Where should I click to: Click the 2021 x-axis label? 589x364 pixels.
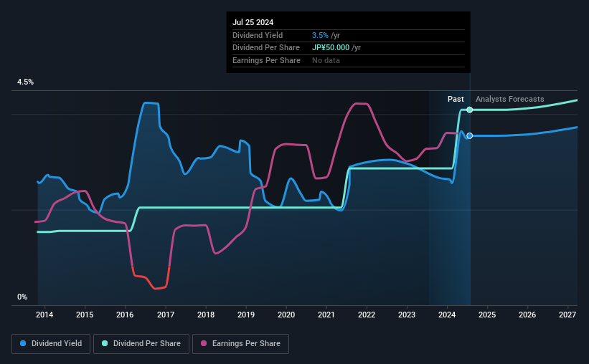coord(326,315)
